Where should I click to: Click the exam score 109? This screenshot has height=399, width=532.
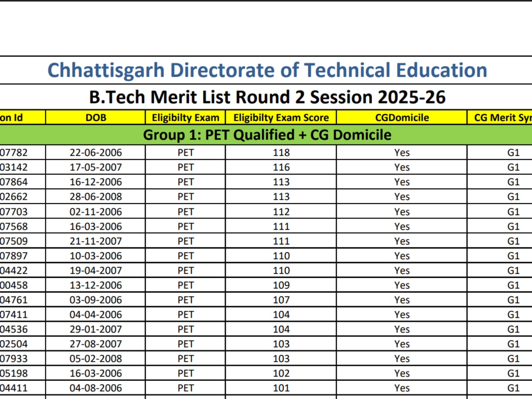pos(281,285)
